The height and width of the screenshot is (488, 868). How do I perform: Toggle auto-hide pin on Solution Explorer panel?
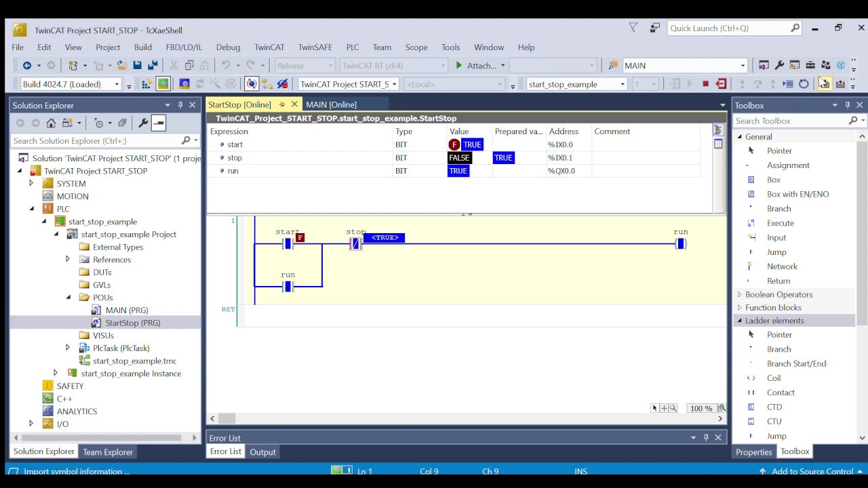pyautogui.click(x=180, y=105)
